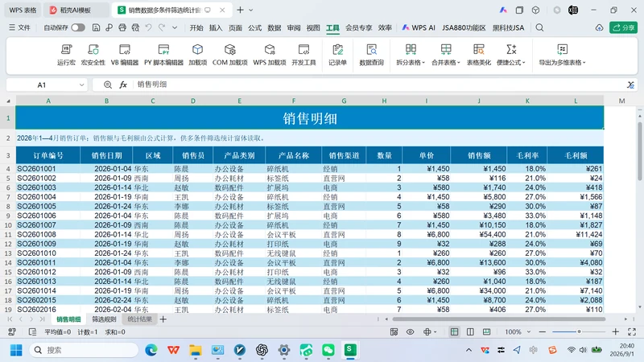Switch to 稻壳AI模板 window tab
This screenshot has height=362, width=644.
click(75, 10)
